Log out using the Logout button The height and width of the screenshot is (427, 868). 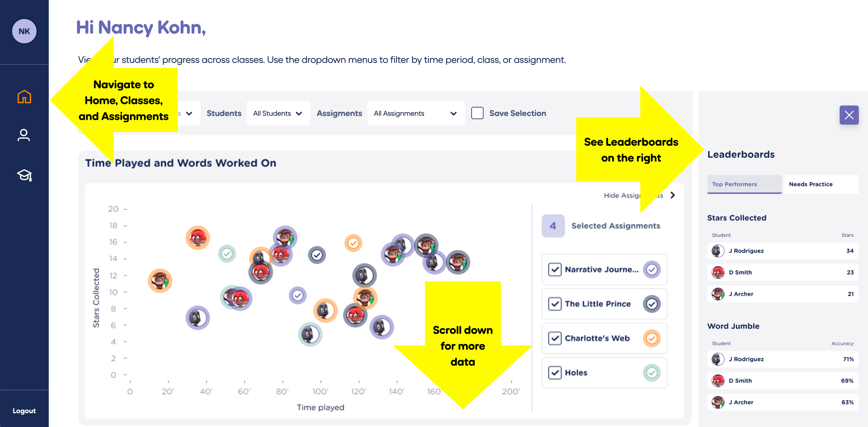pos(24,411)
